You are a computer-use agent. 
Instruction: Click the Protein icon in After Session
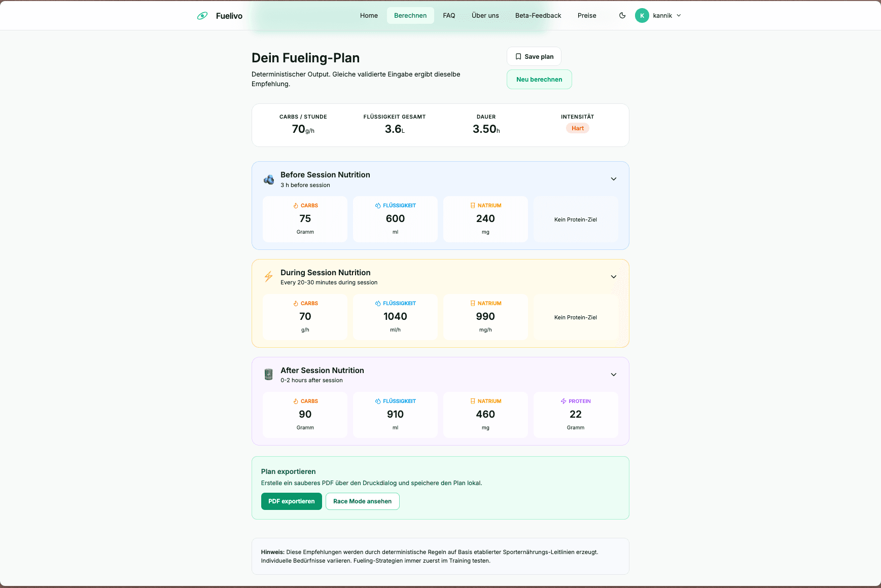pos(563,401)
